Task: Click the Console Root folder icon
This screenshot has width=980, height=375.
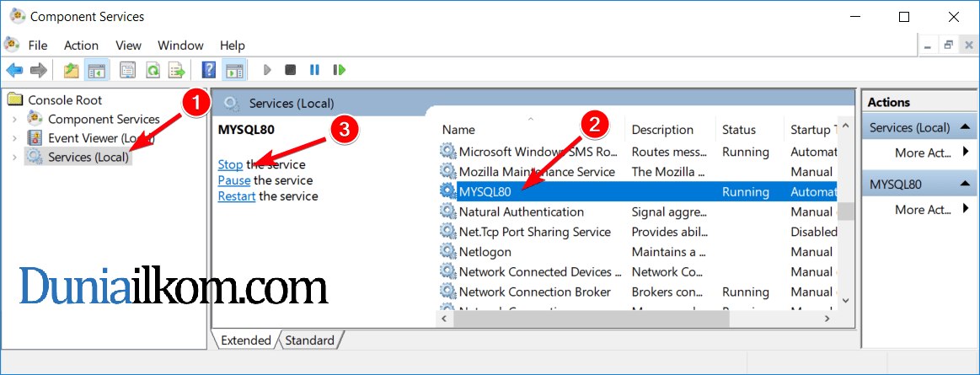Action: point(16,100)
